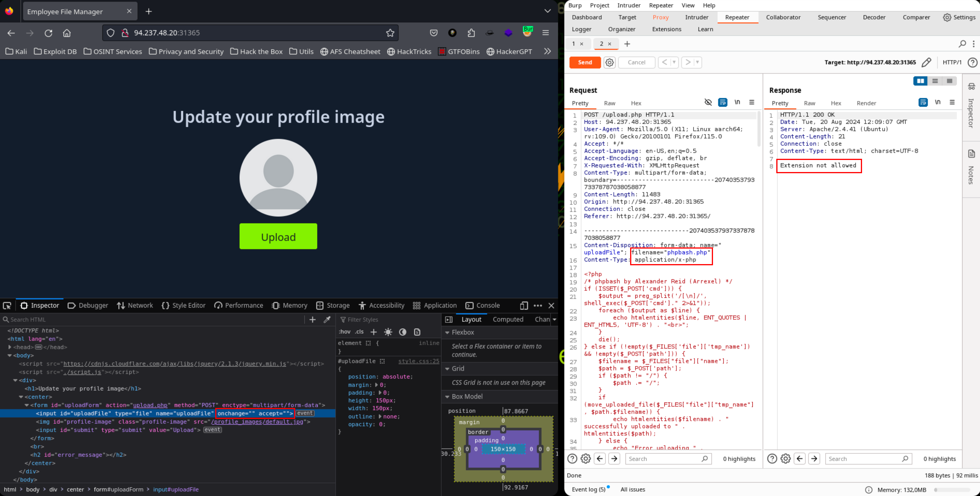Toggle line wrap in the Response panel
This screenshot has width=980, height=496.
pos(923,102)
